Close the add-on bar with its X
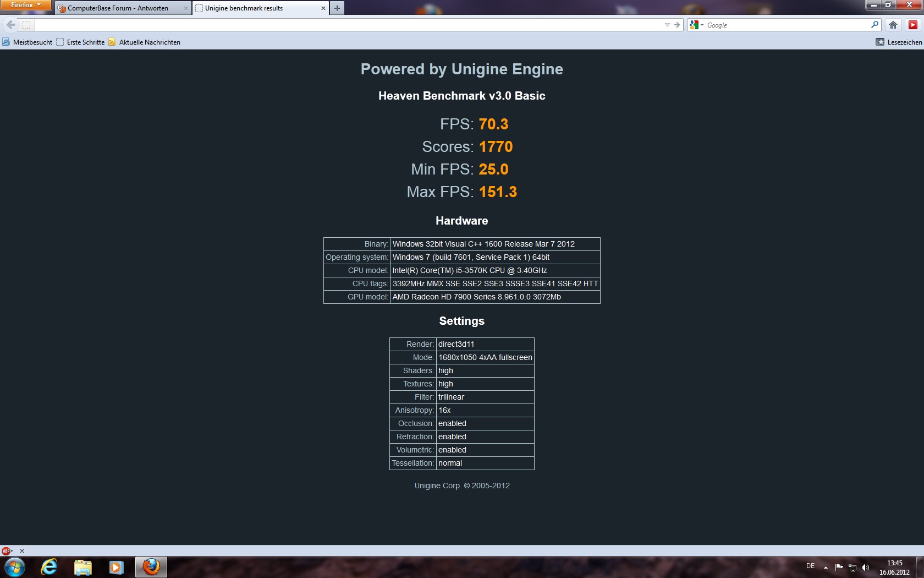The height and width of the screenshot is (578, 924). [22, 550]
